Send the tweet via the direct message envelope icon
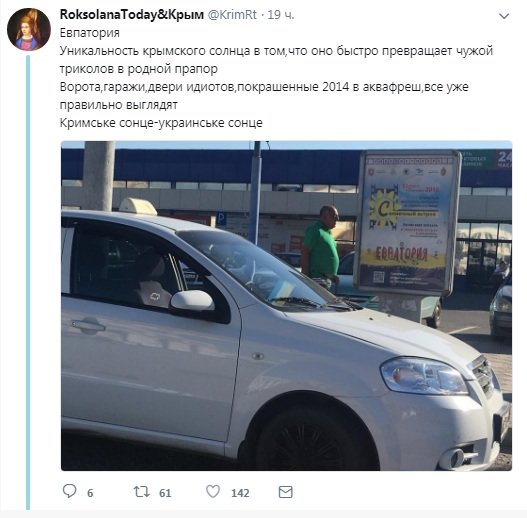 [286, 492]
